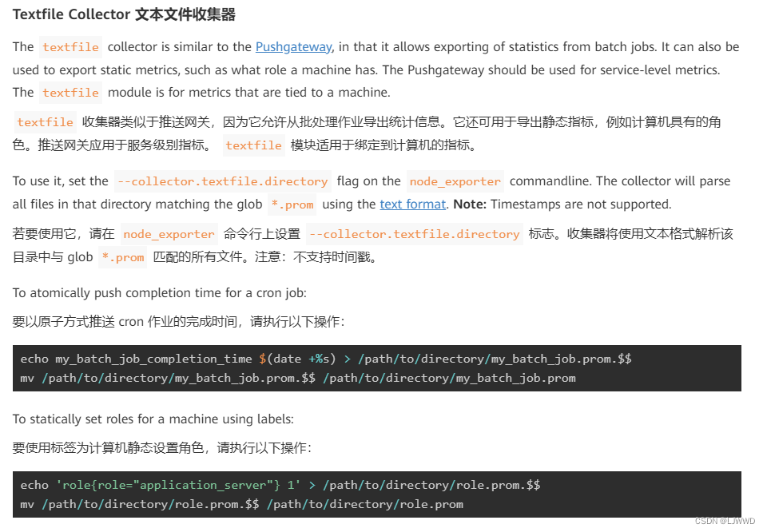Click the --collector.textfile.directory span in Chinese sentence

414,234
